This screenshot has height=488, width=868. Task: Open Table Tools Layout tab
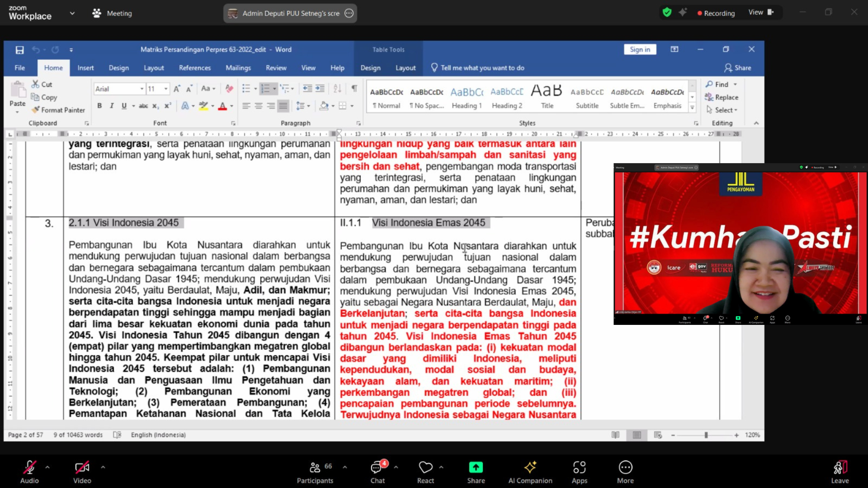406,68
